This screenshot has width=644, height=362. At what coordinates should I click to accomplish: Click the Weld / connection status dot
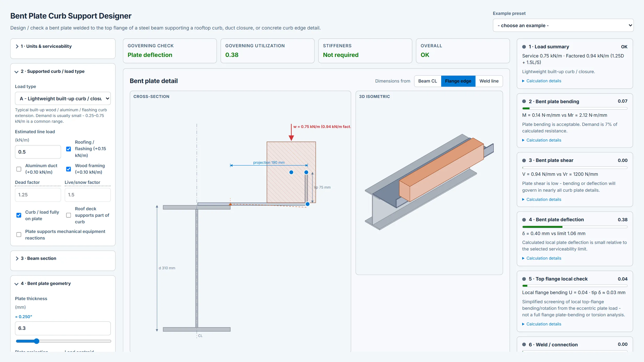[x=524, y=345]
